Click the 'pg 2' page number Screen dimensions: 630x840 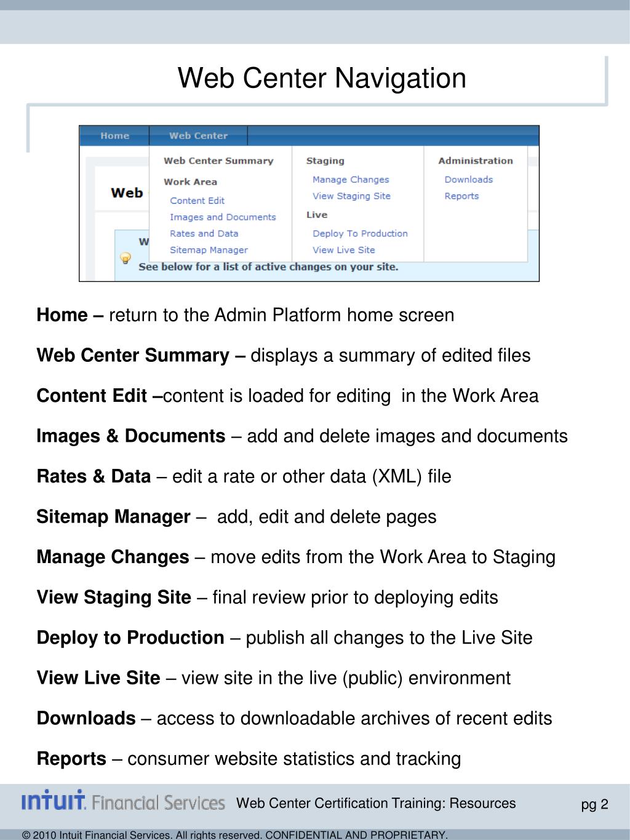click(595, 804)
